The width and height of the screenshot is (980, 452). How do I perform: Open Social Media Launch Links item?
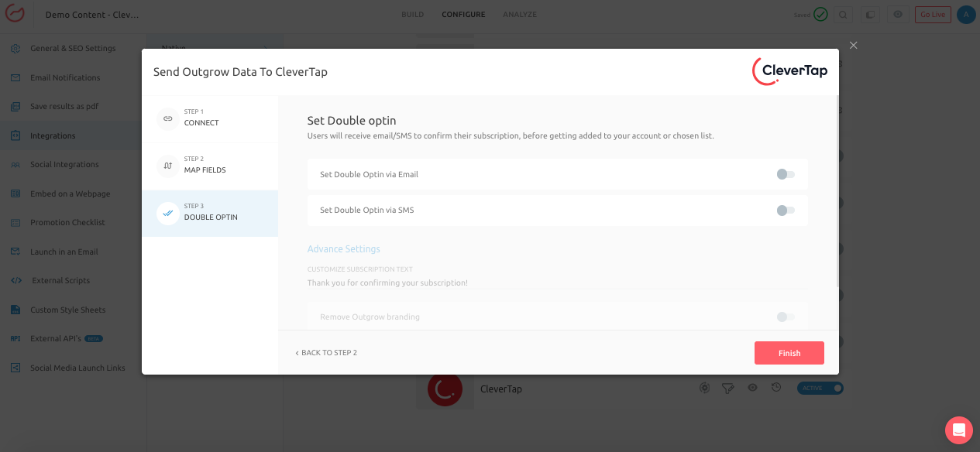[x=77, y=368]
